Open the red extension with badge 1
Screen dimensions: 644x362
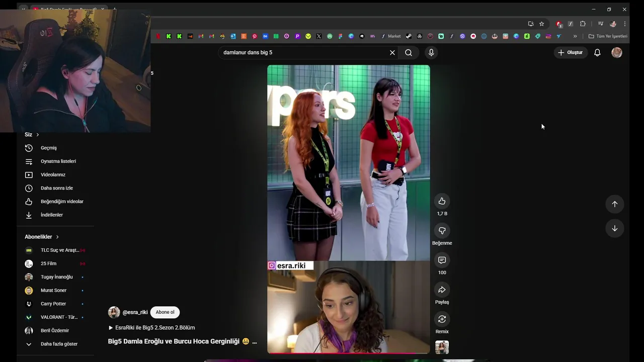(559, 24)
